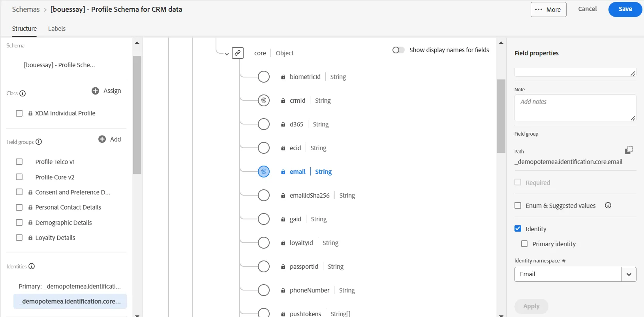The width and height of the screenshot is (644, 317).
Task: Select the highlighted fingerprint icon for email
Action: [264, 172]
